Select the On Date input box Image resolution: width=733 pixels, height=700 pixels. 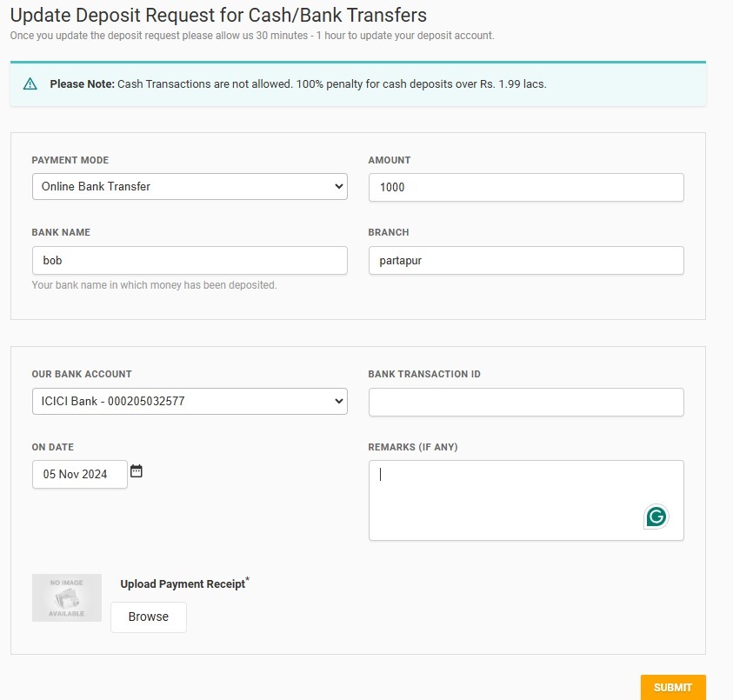tap(80, 474)
